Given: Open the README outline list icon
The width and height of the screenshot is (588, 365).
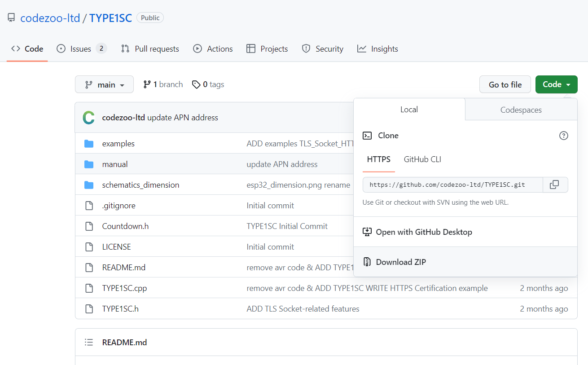Looking at the screenshot, I should coord(89,342).
